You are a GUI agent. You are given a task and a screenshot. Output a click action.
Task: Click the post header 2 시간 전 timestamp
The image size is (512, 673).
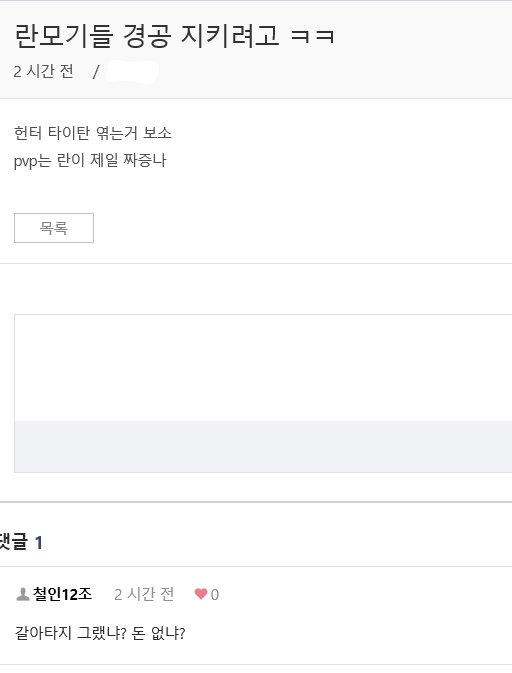pyautogui.click(x=43, y=71)
